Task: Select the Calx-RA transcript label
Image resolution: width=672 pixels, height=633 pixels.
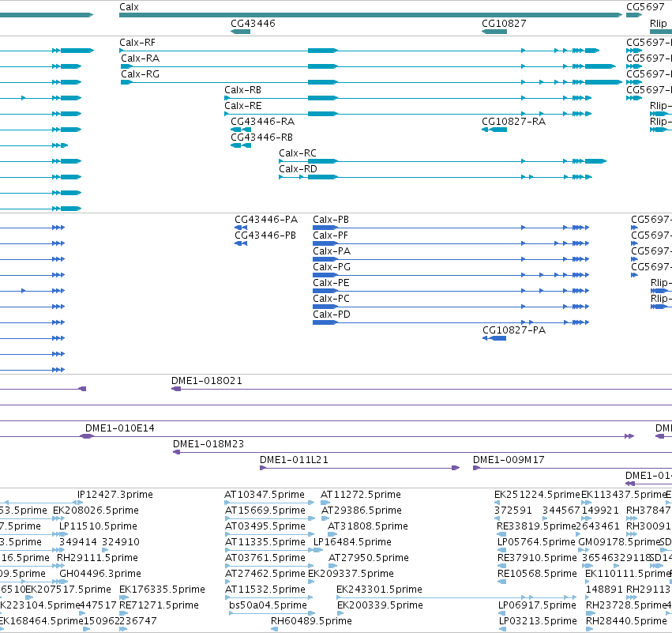Action: [x=140, y=58]
